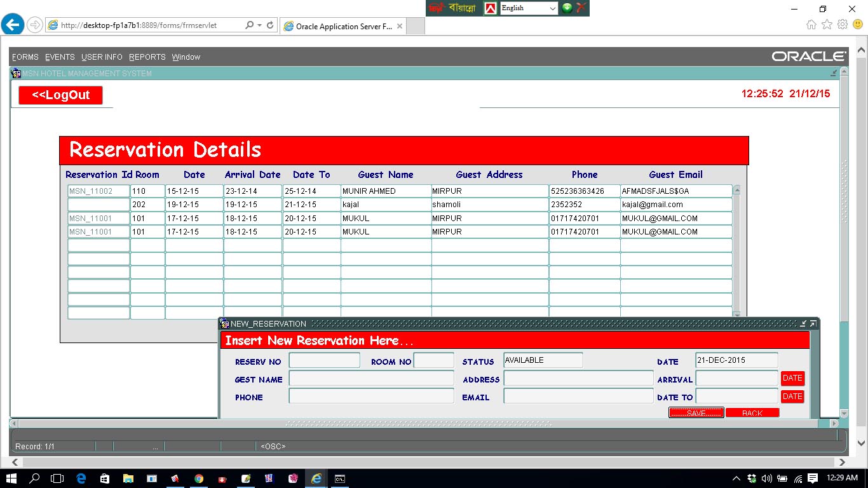The image size is (868, 488).
Task: Click the green down-arrow icon beside English dropdown
Action: tap(567, 8)
